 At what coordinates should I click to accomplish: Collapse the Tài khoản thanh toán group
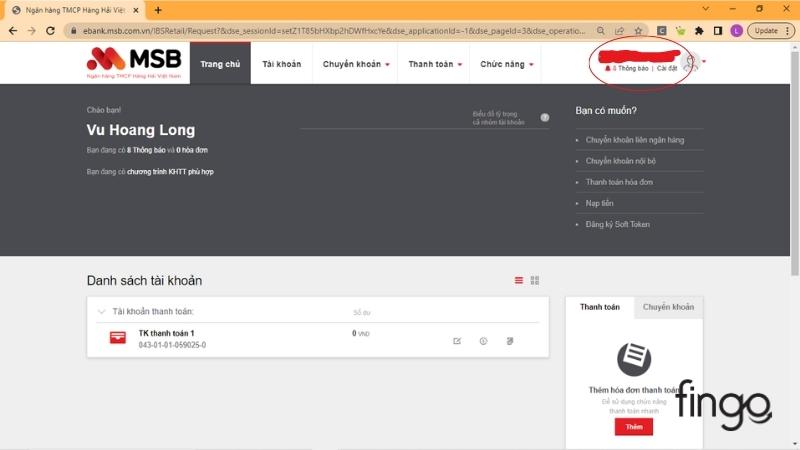coord(102,311)
